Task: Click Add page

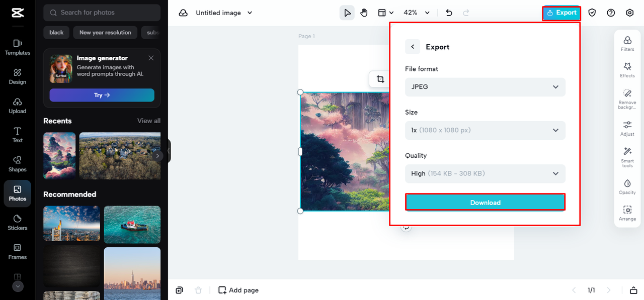Action: tap(238, 290)
